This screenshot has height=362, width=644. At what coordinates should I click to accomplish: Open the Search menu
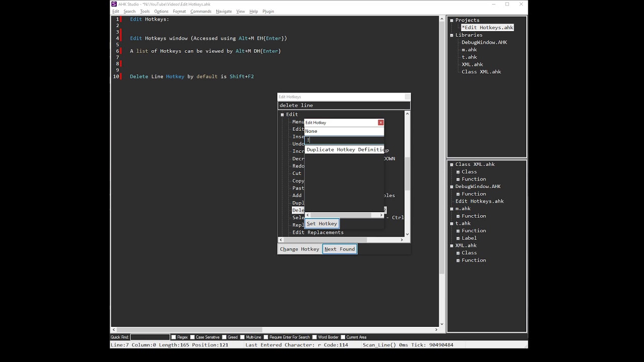click(129, 11)
